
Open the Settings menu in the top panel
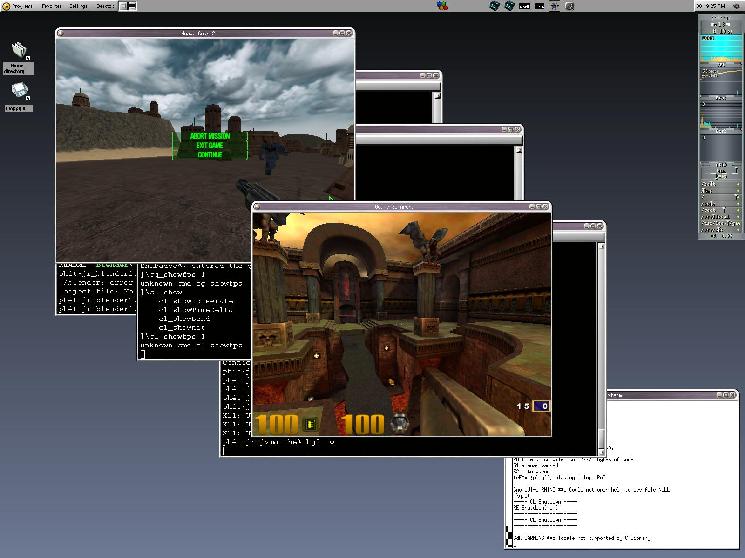[x=81, y=6]
